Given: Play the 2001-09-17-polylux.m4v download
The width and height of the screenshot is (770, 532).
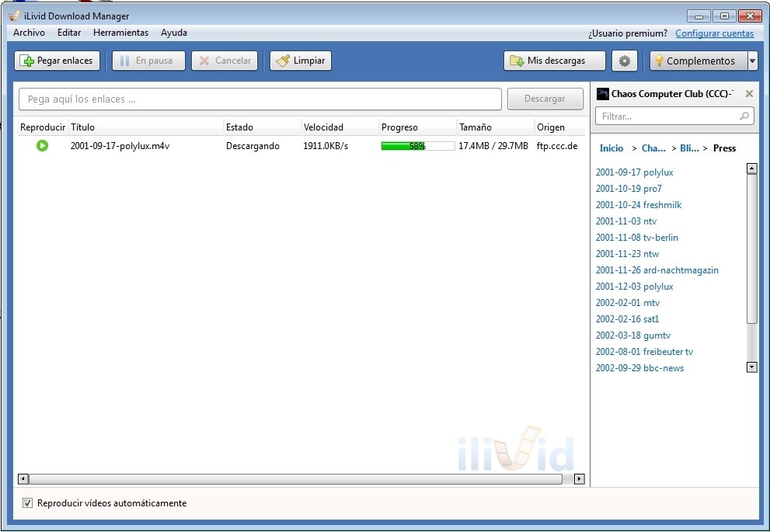Looking at the screenshot, I should tap(42, 146).
